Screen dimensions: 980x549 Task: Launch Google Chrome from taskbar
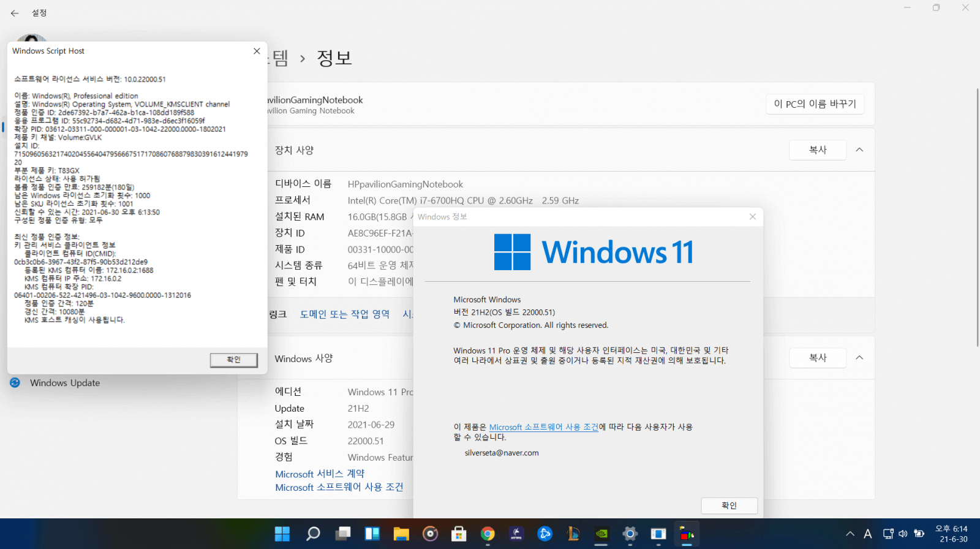click(x=488, y=534)
